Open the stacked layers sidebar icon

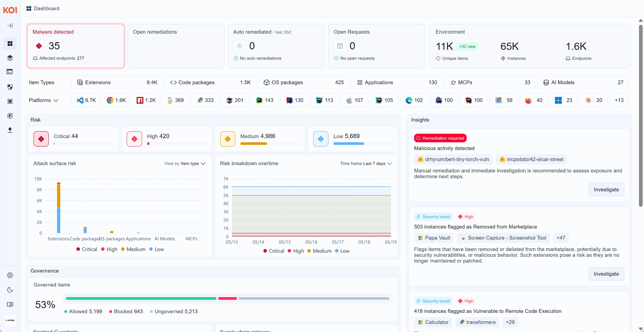pyautogui.click(x=10, y=58)
